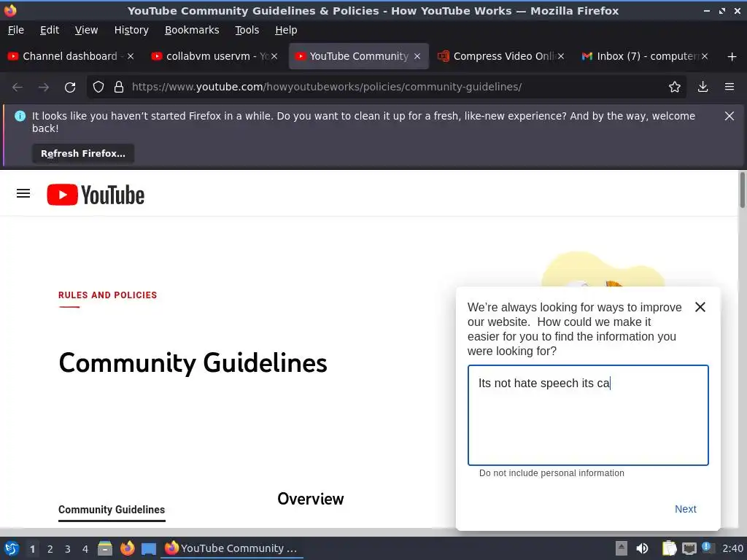The width and height of the screenshot is (747, 560).
Task: Bookmark this page with the star icon
Action: click(674, 87)
